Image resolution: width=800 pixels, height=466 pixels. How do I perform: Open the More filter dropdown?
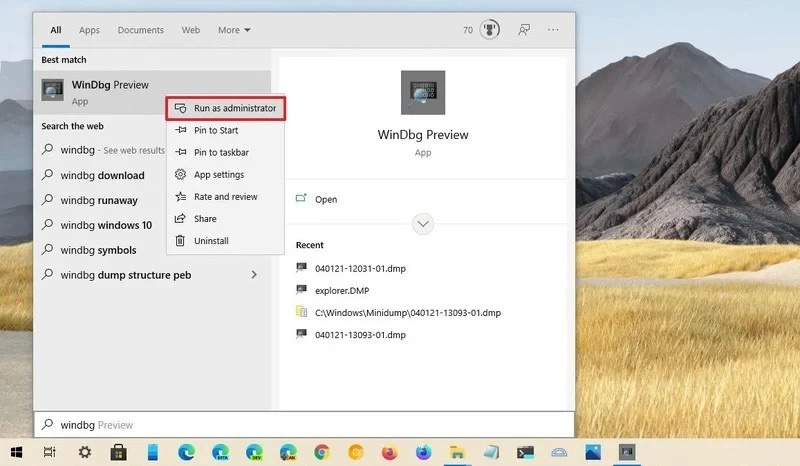(234, 30)
